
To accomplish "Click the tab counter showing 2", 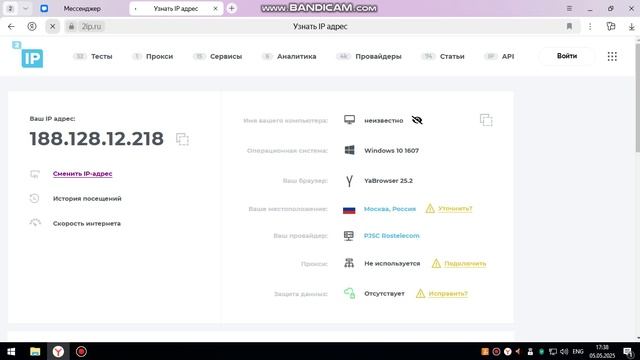I will click(10, 8).
